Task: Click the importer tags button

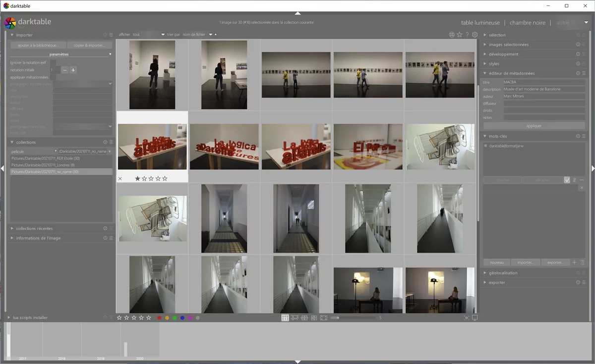Action: click(526, 262)
